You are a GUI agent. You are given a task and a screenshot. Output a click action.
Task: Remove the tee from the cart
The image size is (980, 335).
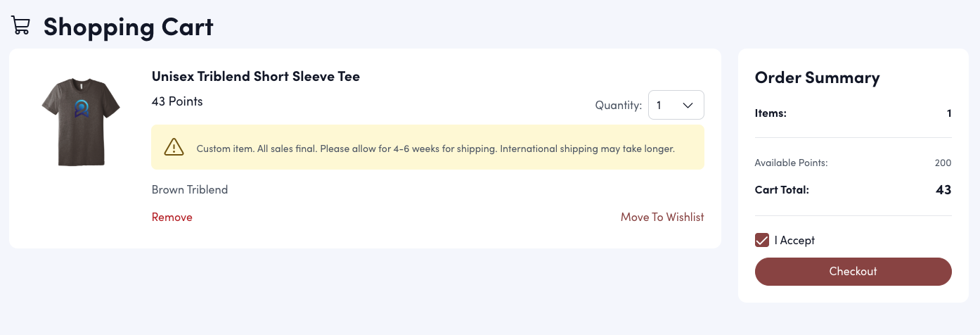(172, 217)
